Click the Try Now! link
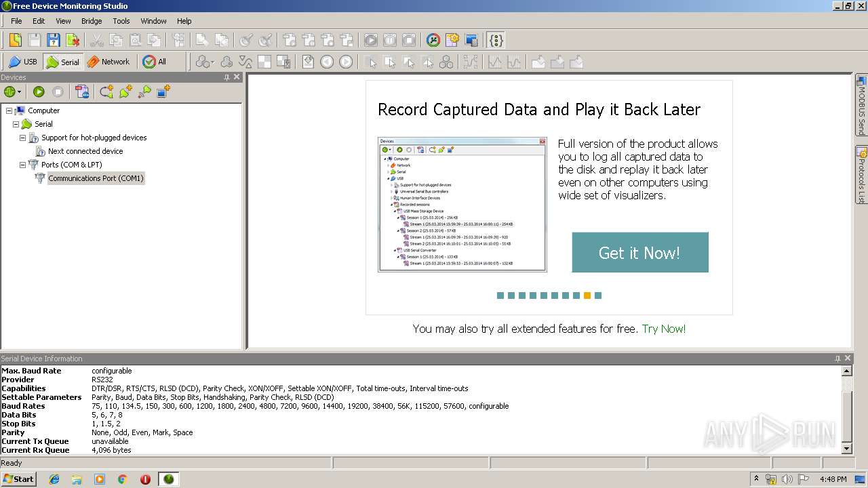Image resolution: width=868 pixels, height=488 pixels. 664,329
